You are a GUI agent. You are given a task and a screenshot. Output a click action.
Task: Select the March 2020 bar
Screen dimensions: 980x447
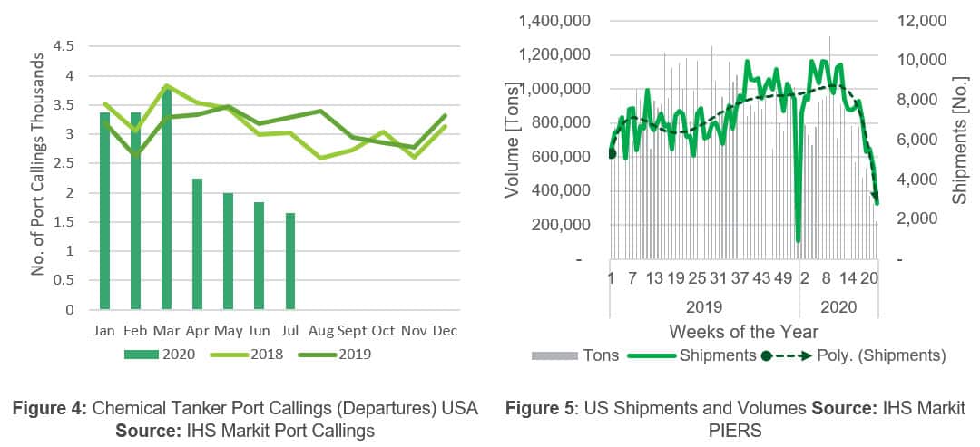(166, 199)
